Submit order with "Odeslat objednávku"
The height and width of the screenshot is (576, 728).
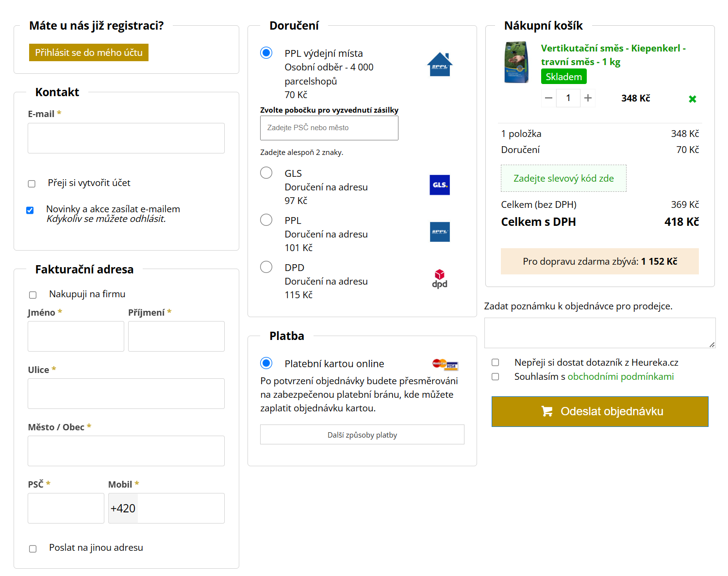point(600,411)
